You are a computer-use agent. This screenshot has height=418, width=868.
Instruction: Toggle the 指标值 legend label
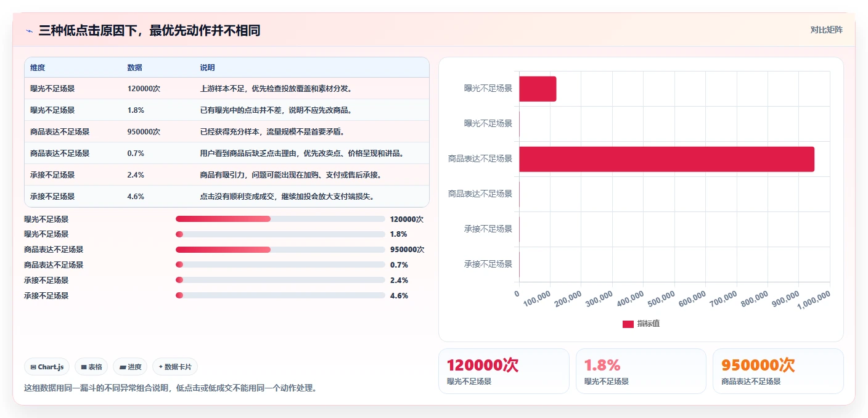pyautogui.click(x=649, y=324)
